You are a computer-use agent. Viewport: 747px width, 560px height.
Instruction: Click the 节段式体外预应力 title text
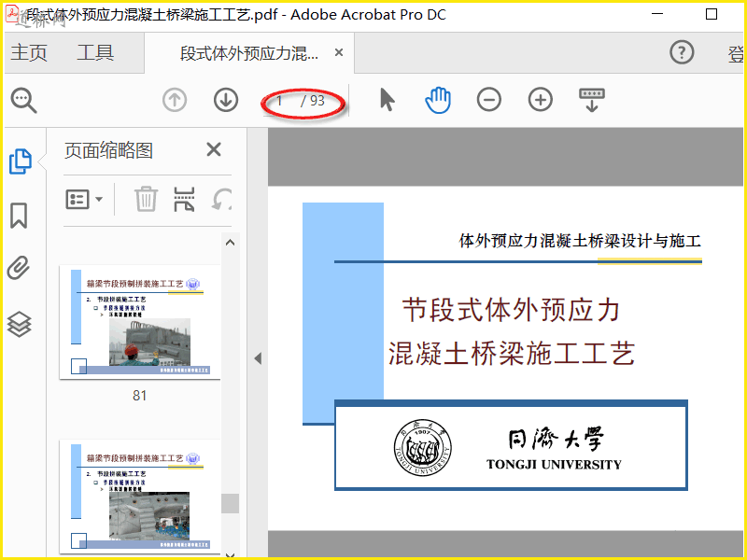pos(511,310)
